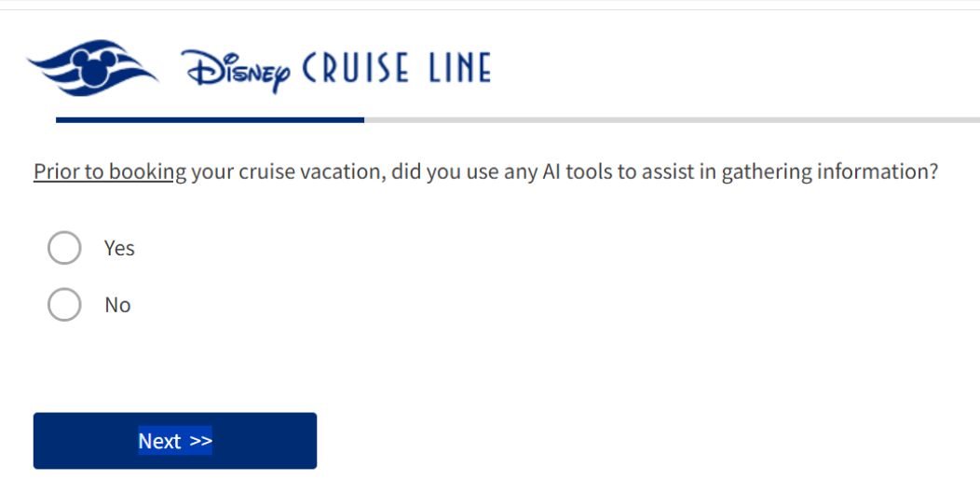Click the unfilled gray progress bar portion
Screen dimensions: 980x494
(x=671, y=119)
